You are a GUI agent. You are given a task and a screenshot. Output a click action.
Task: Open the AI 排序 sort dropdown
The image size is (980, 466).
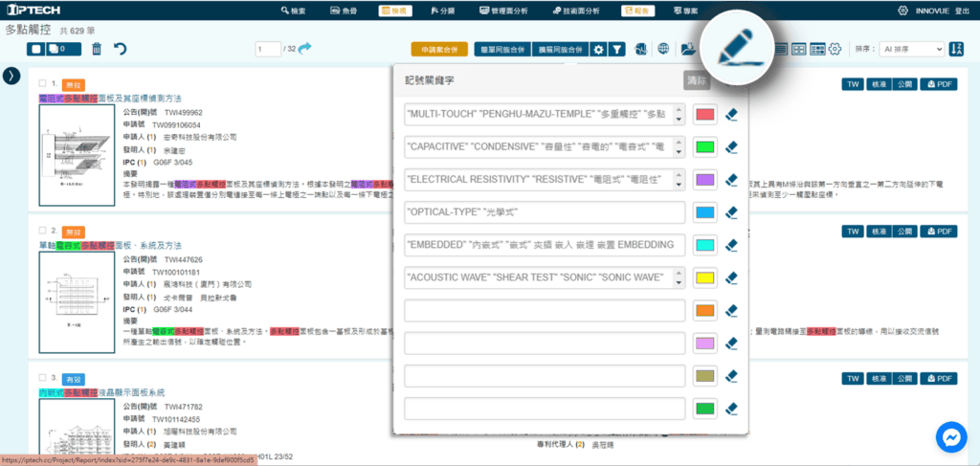click(x=915, y=49)
